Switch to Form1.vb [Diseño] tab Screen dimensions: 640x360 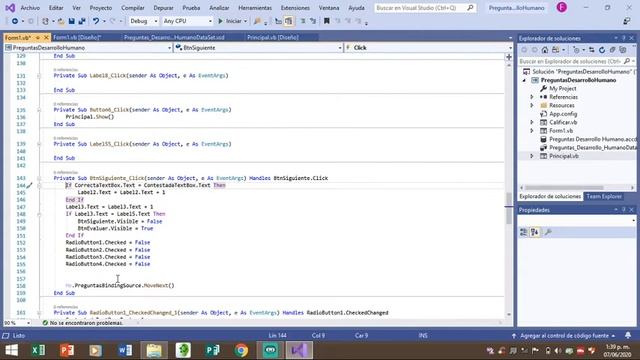(x=77, y=38)
